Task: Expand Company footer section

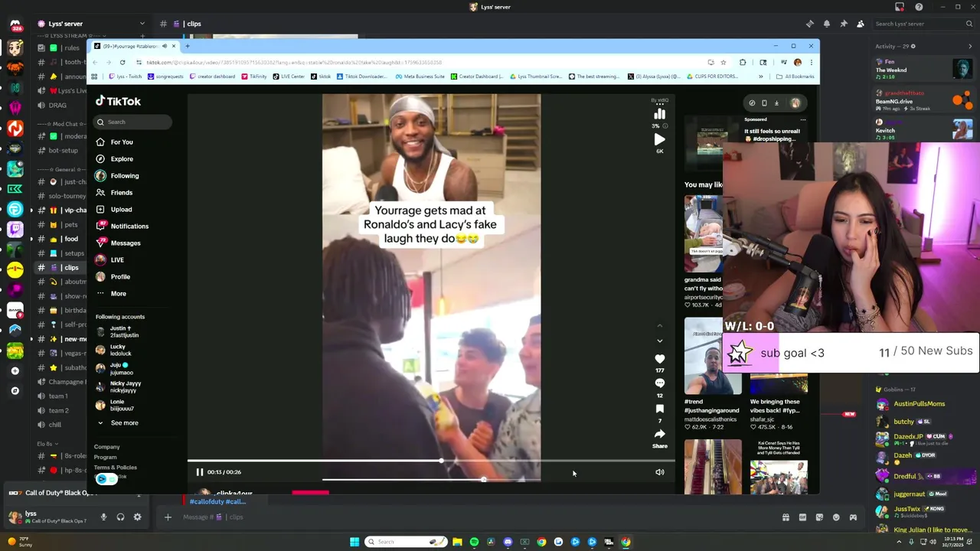Action: [107, 447]
